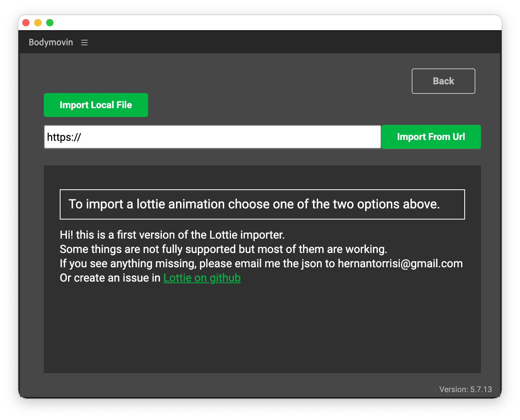Close the window with red button
Screen dimensions: 520x420
pos(26,23)
